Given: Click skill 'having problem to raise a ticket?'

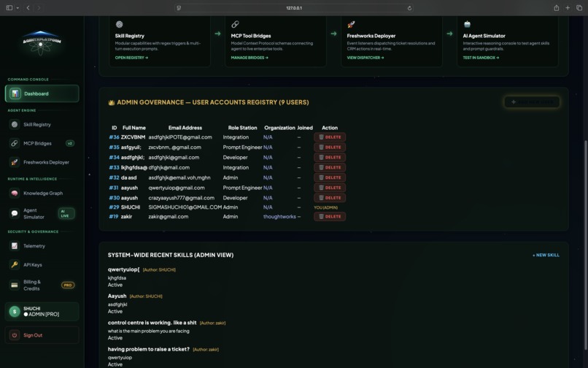Looking at the screenshot, I should (149, 349).
